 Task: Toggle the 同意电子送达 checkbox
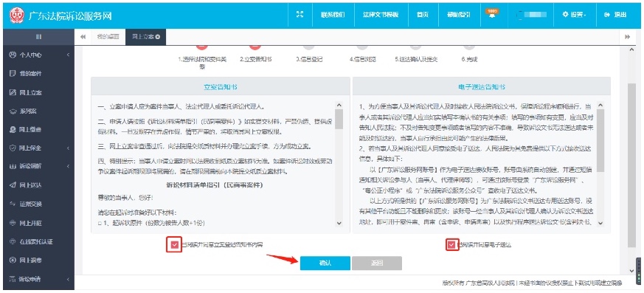click(451, 245)
